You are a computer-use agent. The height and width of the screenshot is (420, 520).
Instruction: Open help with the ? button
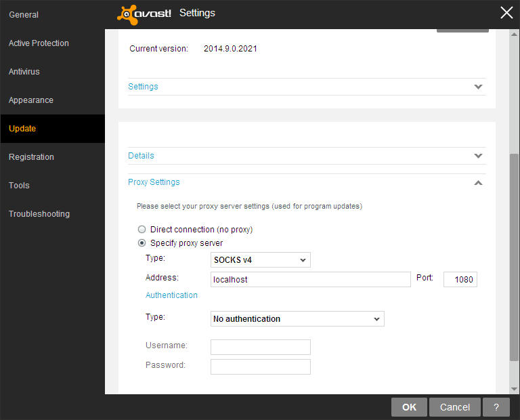pos(496,407)
